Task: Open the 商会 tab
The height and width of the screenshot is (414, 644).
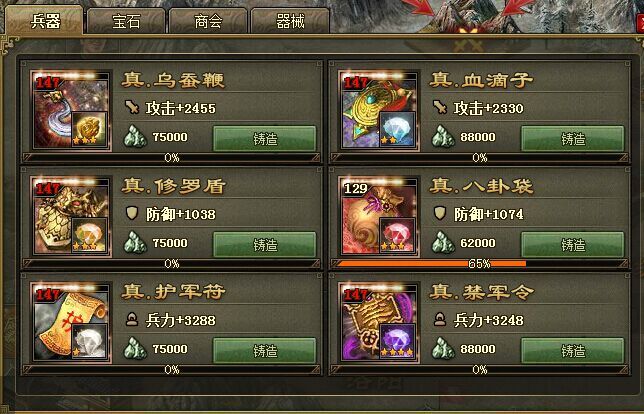Action: pyautogui.click(x=208, y=21)
